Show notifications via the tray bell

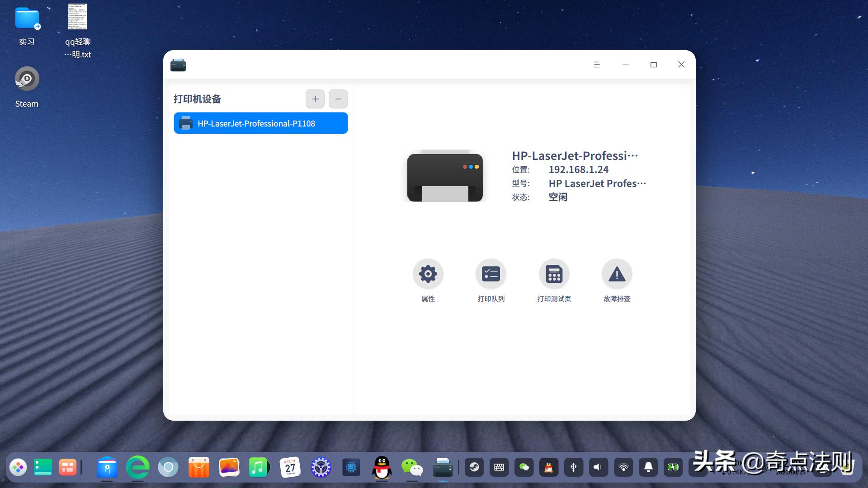[648, 468]
